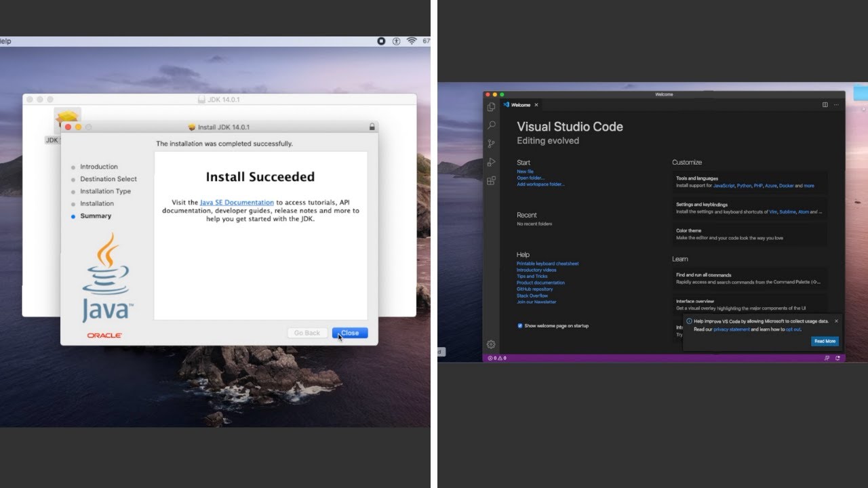
Task: Open Find and run all commands card
Action: pos(749,279)
